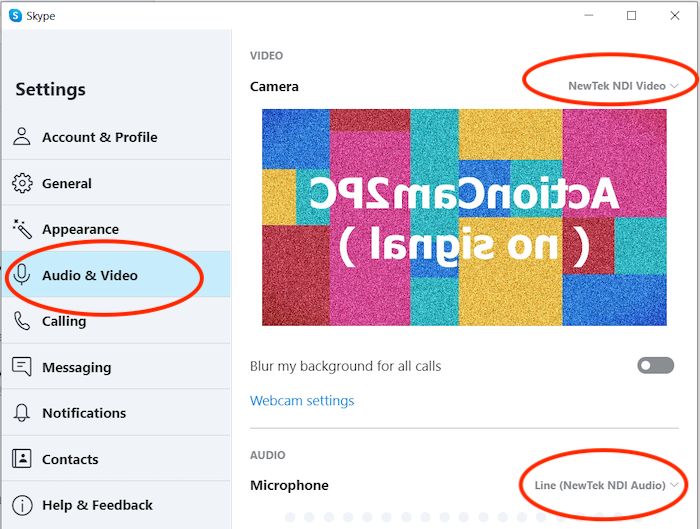Click the General gear icon
700x529 pixels.
point(22,183)
